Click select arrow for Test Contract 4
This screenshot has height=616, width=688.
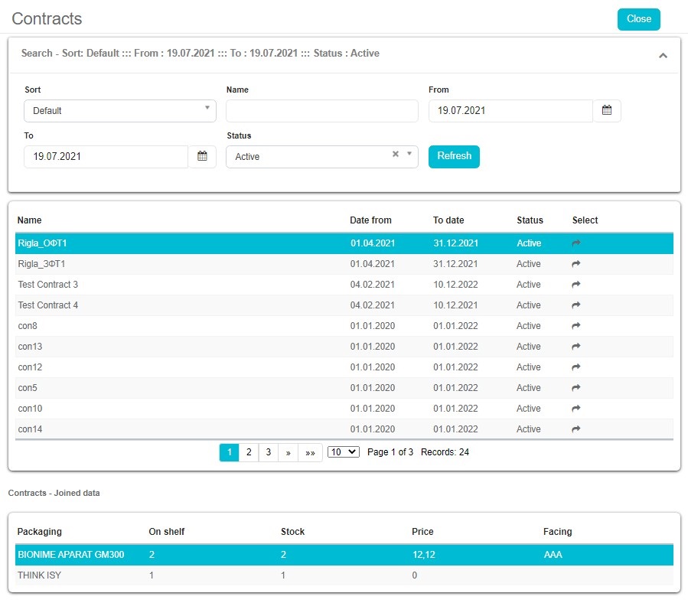[x=576, y=305]
